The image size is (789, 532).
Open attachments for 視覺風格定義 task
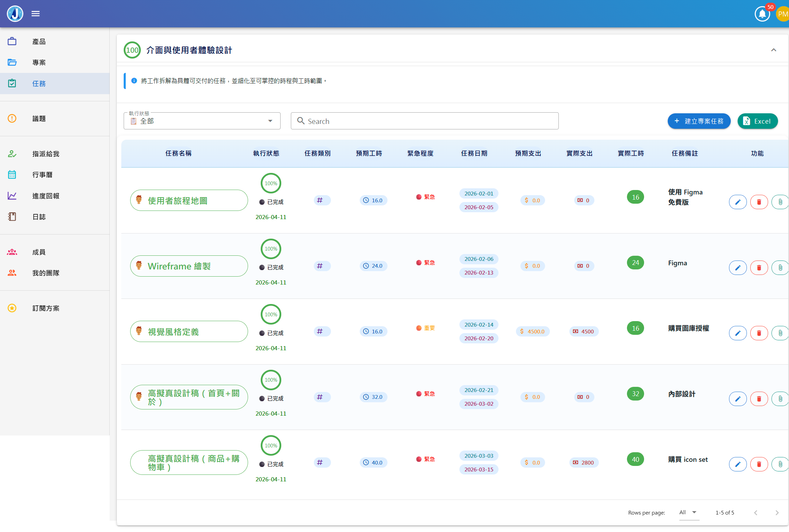pyautogui.click(x=780, y=333)
